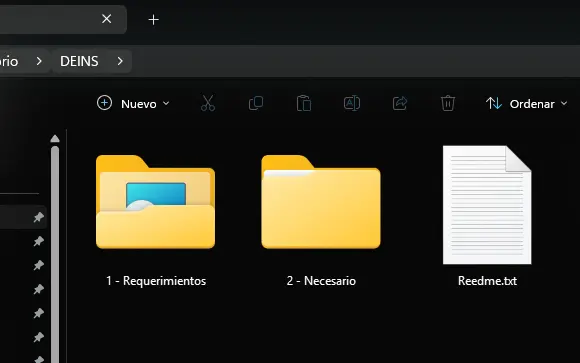Click the Copy icon in toolbar
Image resolution: width=580 pixels, height=363 pixels.
[256, 103]
